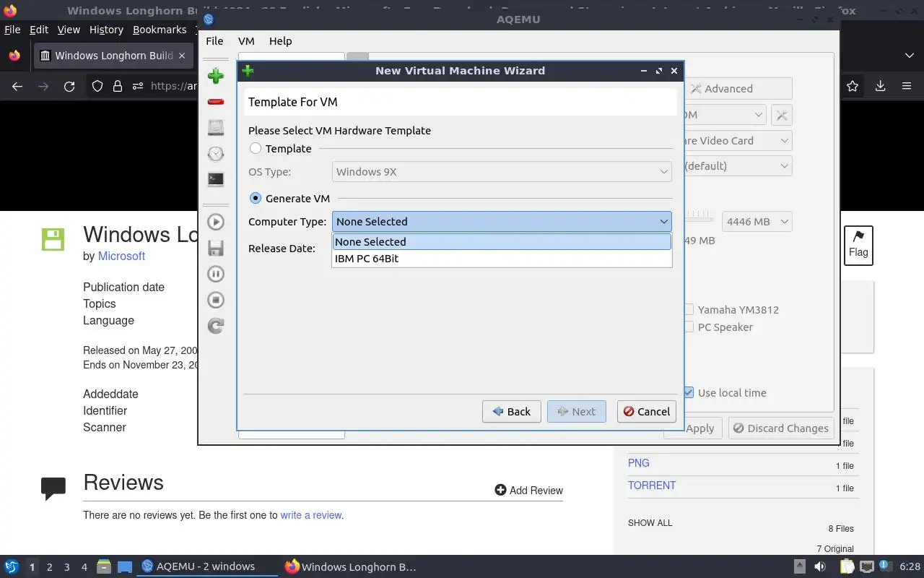Screen dimensions: 924x578
Task: Toggle the Use local time checkbox
Action: 689,392
